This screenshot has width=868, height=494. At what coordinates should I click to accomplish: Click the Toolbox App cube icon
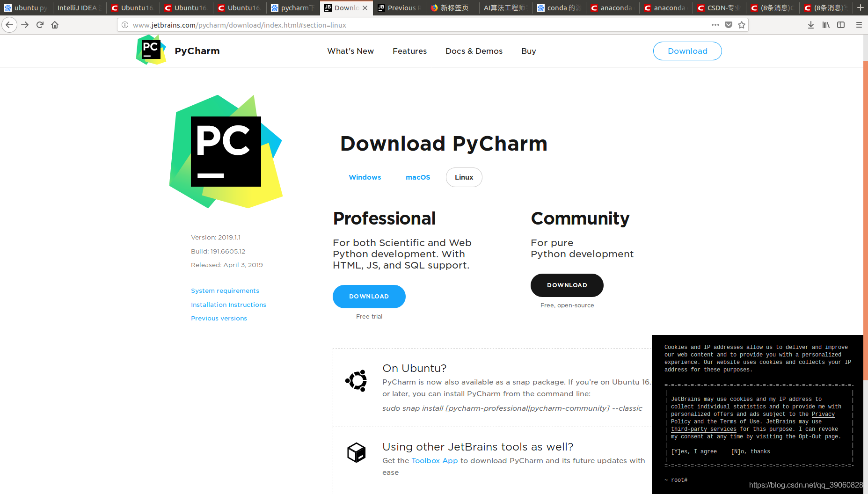point(357,452)
